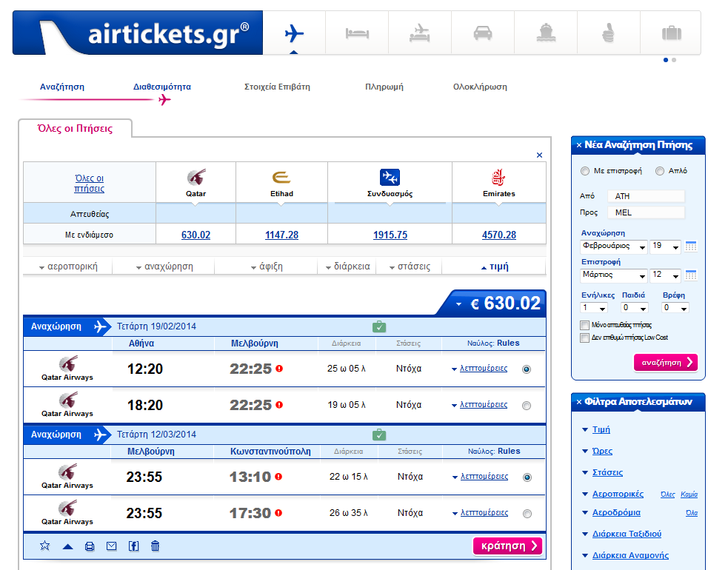Choose the Με επιστροφή round-trip option

(585, 171)
